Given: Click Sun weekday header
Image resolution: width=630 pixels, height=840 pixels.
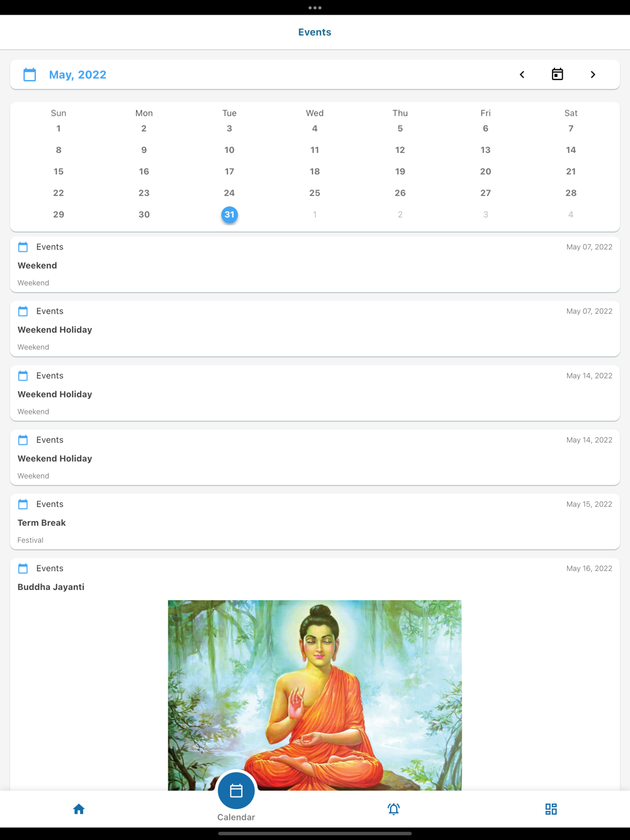Looking at the screenshot, I should pyautogui.click(x=59, y=113).
